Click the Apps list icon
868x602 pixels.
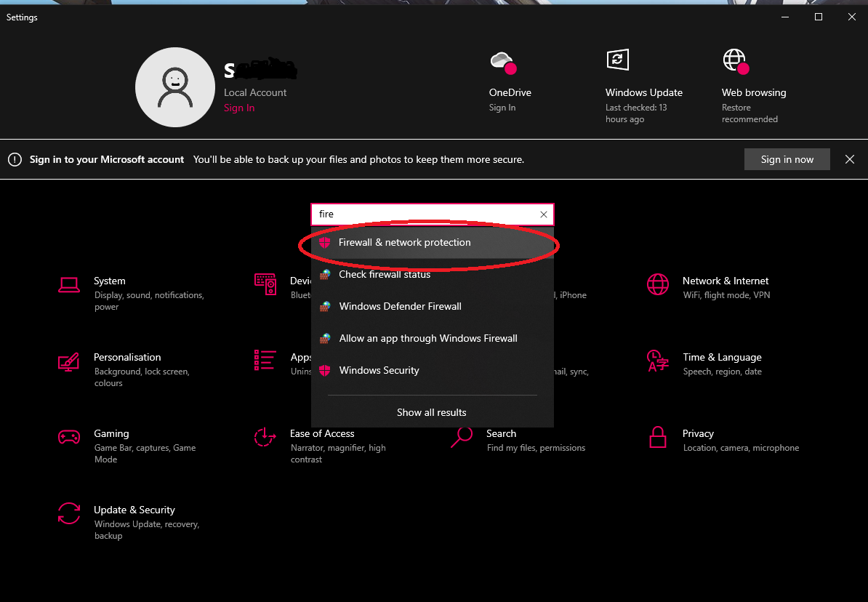(265, 360)
